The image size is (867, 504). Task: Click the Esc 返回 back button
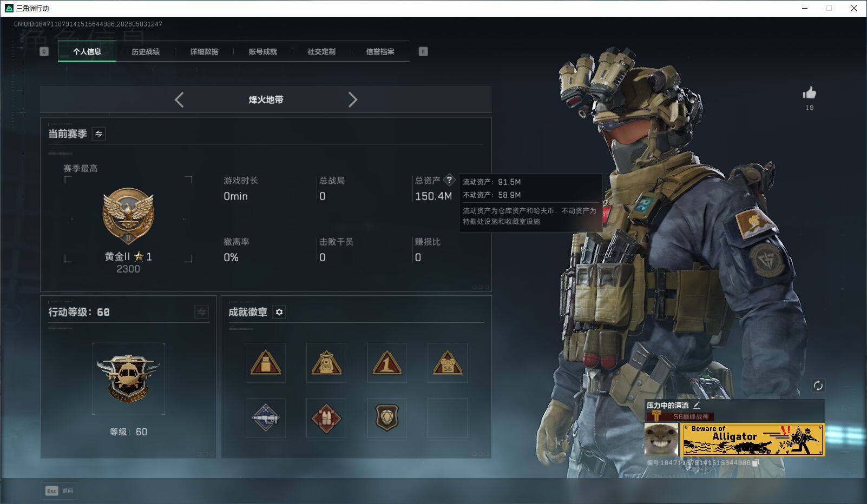(59, 490)
